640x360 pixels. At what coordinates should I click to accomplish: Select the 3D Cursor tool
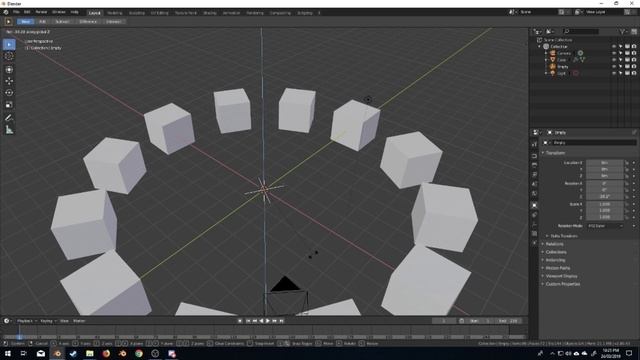(9, 56)
